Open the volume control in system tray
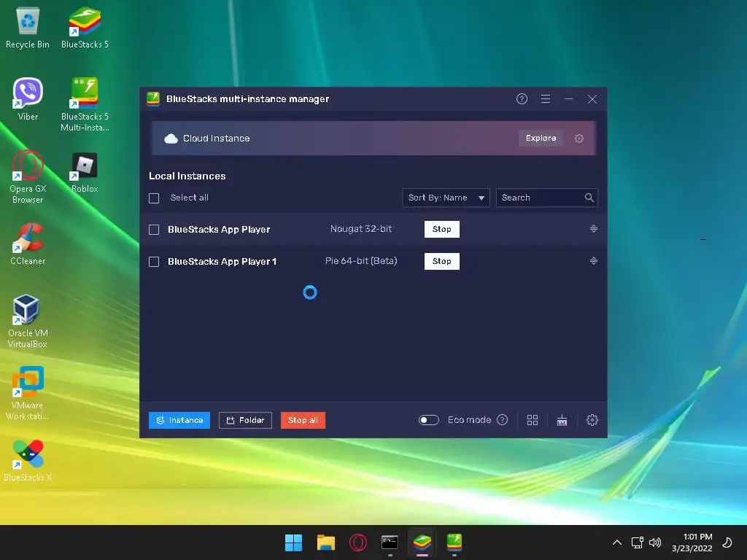Viewport: 747px width, 560px height. pyautogui.click(x=656, y=542)
